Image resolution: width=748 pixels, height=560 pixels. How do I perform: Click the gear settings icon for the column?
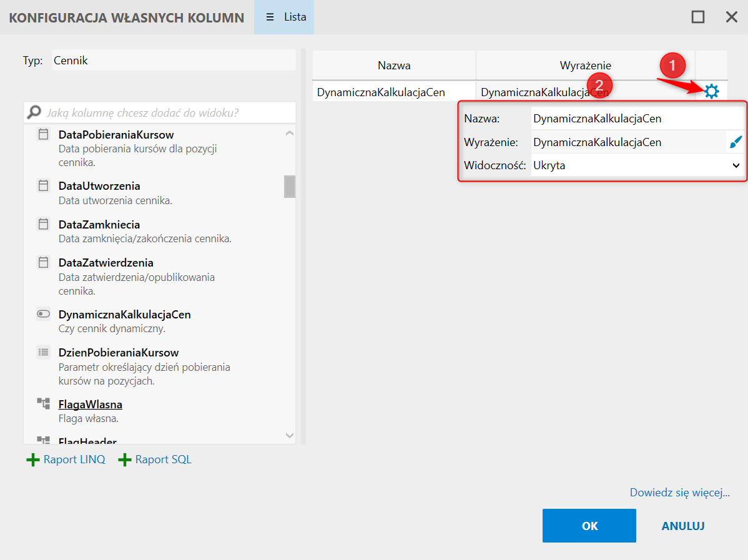click(x=711, y=92)
